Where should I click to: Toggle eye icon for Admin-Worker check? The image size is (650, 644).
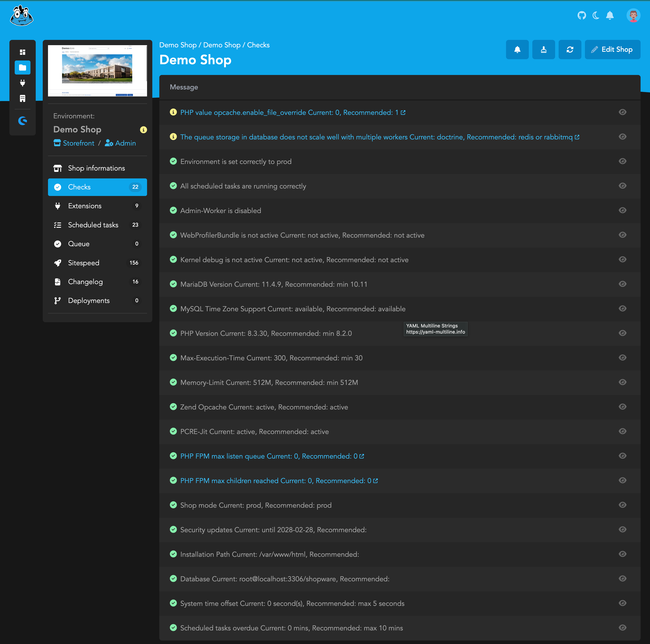pos(622,210)
